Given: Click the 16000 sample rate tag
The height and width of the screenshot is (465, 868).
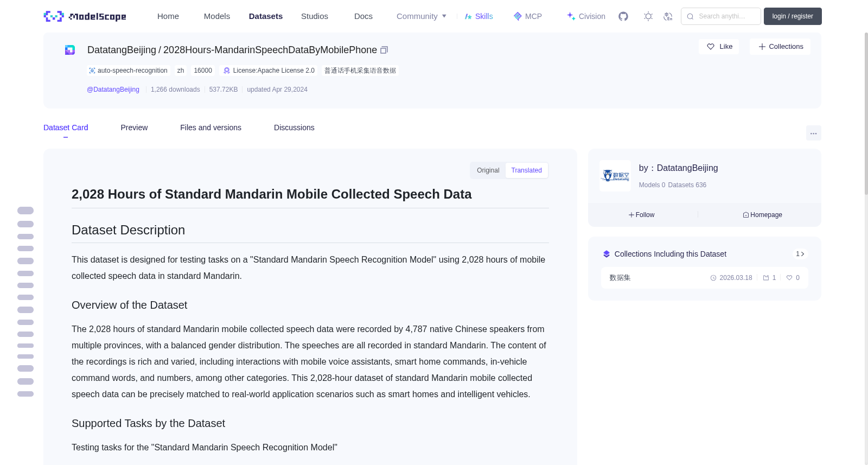Looking at the screenshot, I should click(x=203, y=71).
